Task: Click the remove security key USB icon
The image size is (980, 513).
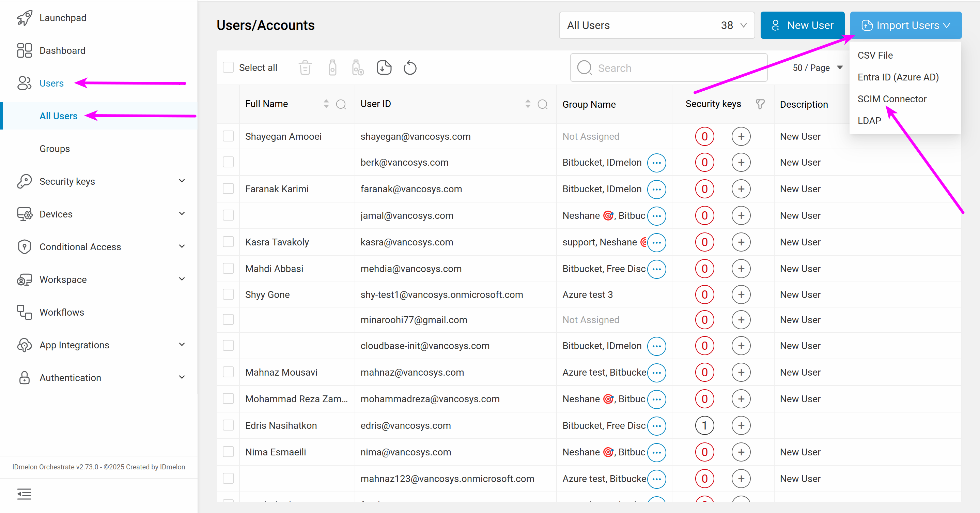Action: [358, 68]
